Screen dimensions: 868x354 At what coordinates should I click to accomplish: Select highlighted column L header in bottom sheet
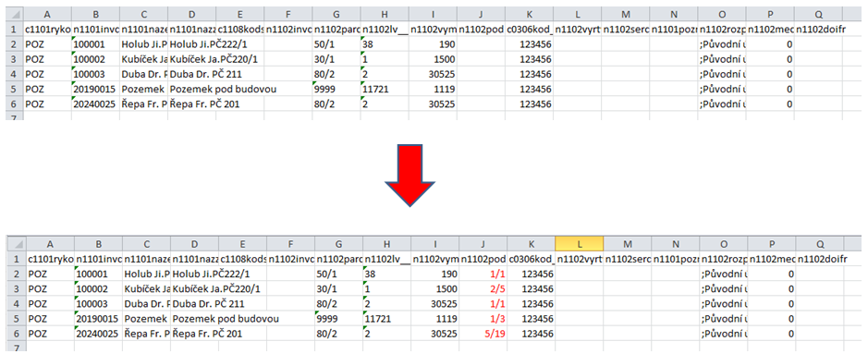click(579, 244)
